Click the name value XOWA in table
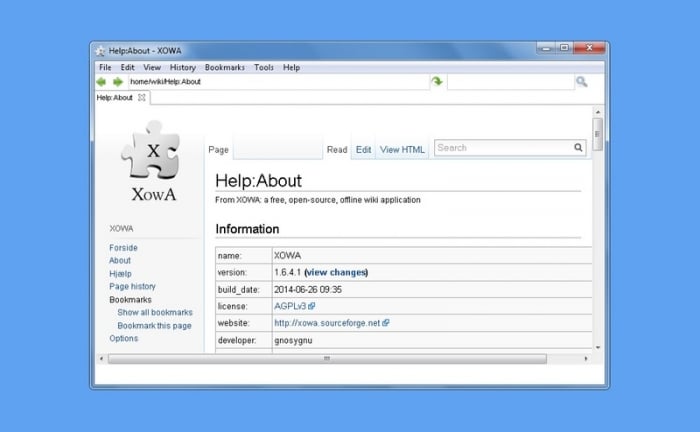Image resolution: width=700 pixels, height=432 pixels. 287,256
